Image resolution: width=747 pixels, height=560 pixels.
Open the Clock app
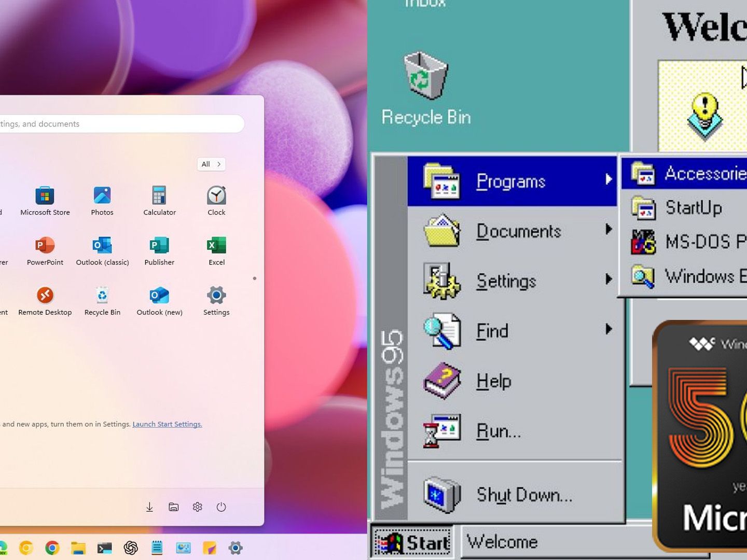(x=216, y=201)
